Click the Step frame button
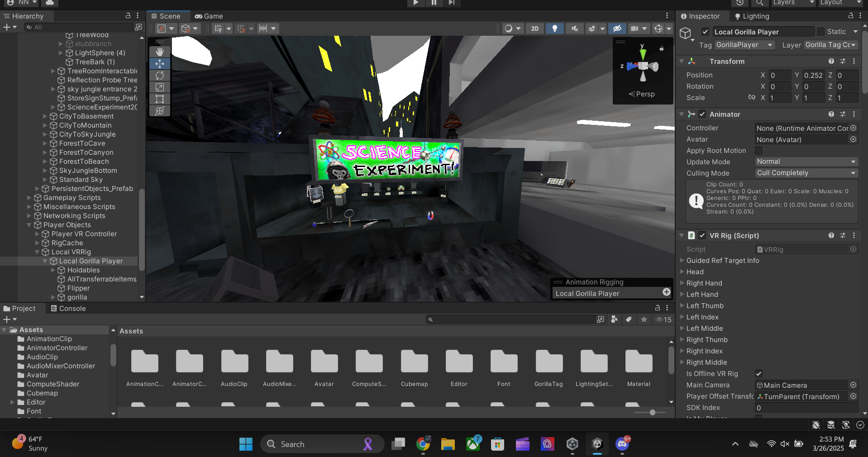868x457 pixels. coord(451,3)
